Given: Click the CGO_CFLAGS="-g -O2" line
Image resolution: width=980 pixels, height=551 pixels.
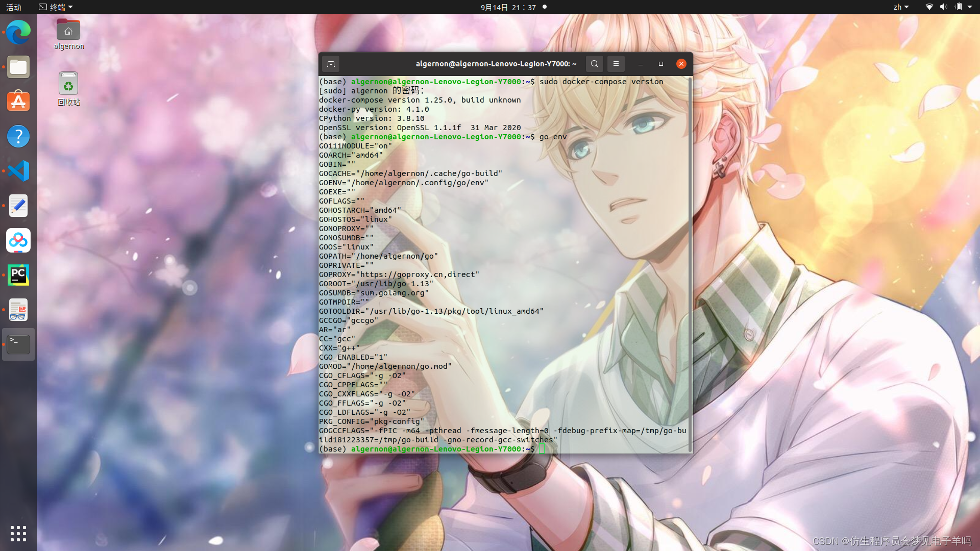Looking at the screenshot, I should pos(362,375).
